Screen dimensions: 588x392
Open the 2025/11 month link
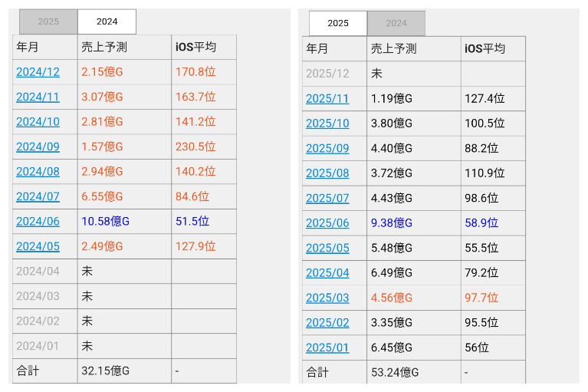click(327, 99)
